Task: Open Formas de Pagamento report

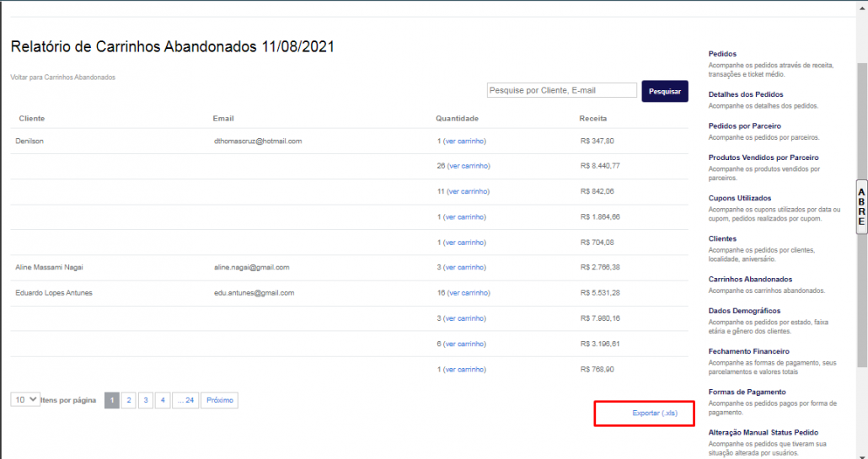Action: click(x=747, y=392)
